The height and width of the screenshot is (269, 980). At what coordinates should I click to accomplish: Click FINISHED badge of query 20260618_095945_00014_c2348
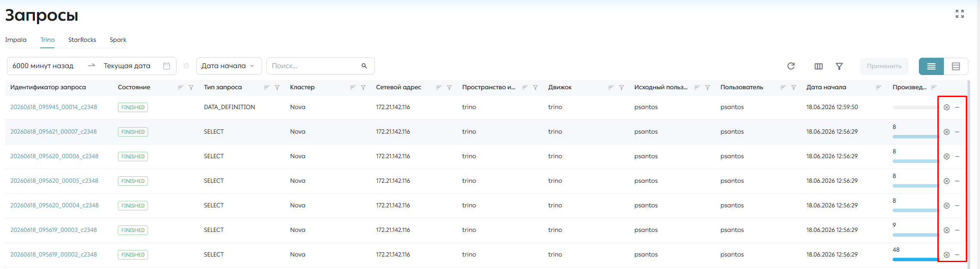[x=133, y=107]
